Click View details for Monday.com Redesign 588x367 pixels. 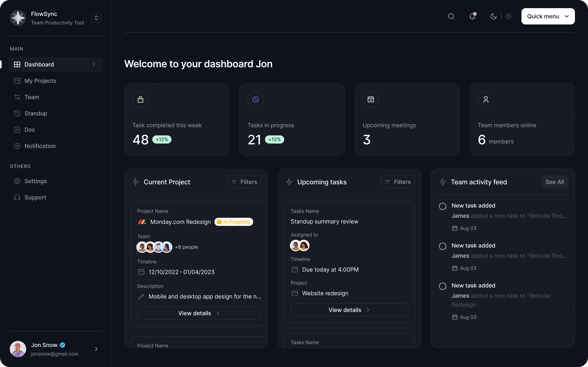click(x=199, y=313)
